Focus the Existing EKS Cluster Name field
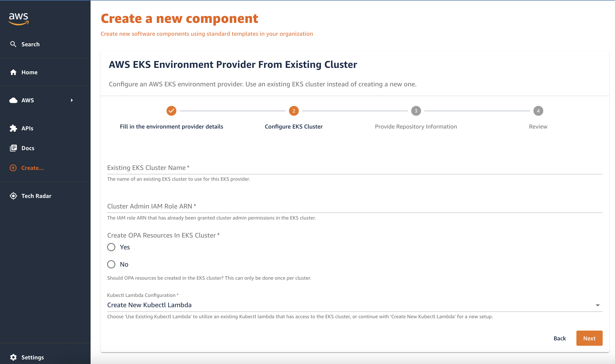615x364 pixels. click(355, 168)
